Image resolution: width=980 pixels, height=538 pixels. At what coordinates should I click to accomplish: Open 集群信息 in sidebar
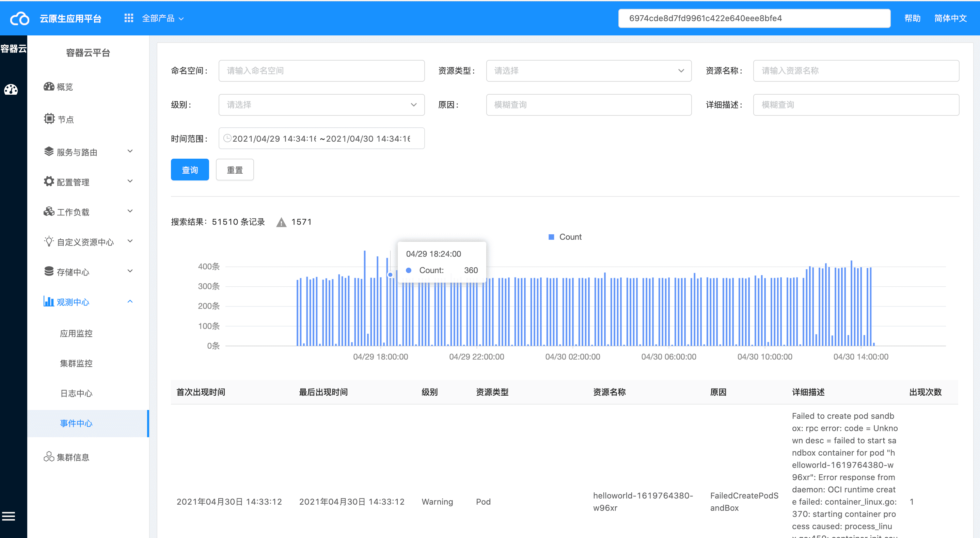pyautogui.click(x=73, y=457)
